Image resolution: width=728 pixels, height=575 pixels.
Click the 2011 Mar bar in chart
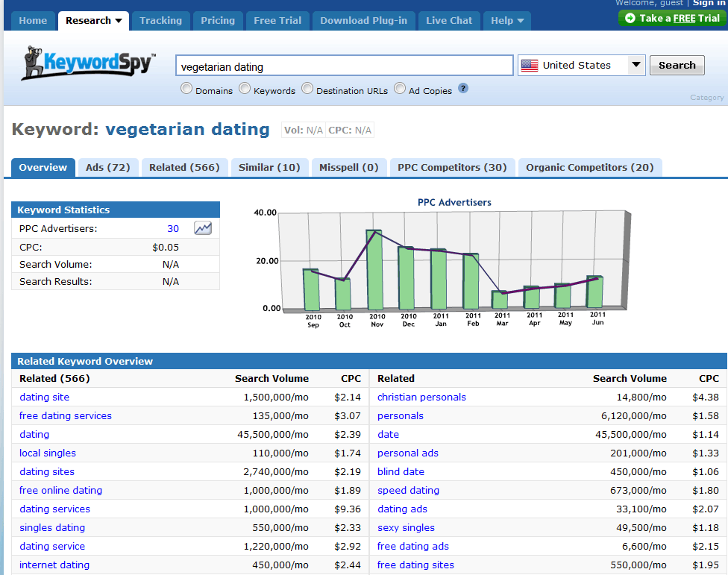pos(500,301)
